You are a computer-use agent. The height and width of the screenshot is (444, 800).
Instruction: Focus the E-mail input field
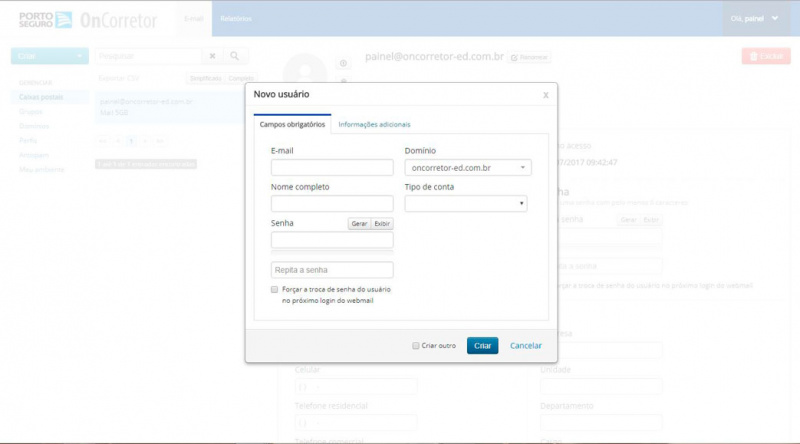[x=332, y=167]
